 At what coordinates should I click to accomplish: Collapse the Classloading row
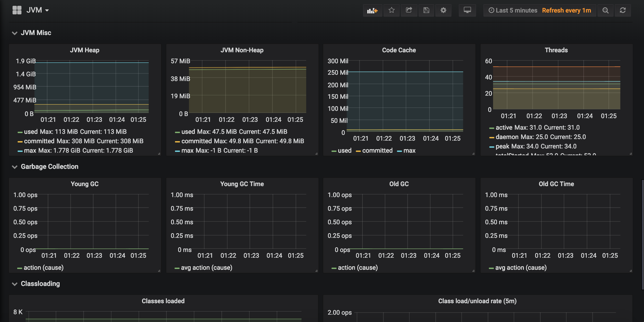coord(40,284)
